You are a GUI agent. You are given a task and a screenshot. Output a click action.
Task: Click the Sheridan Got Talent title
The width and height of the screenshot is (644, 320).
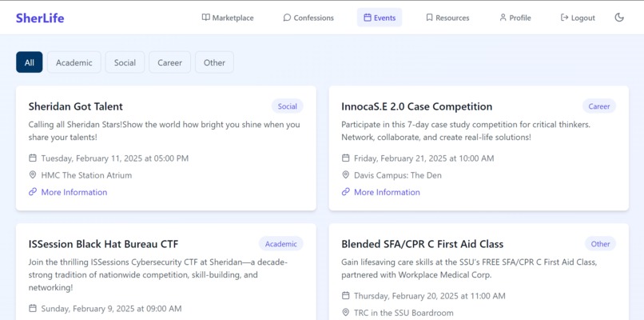pos(76,106)
